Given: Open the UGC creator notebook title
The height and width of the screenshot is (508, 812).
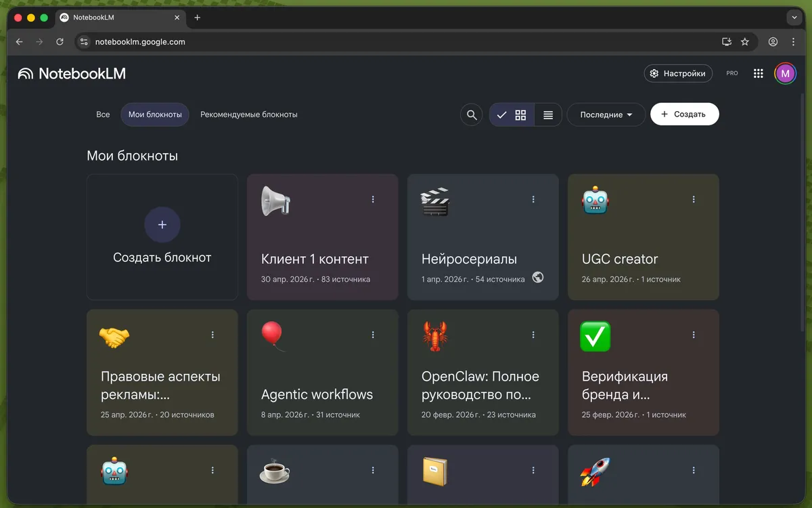Looking at the screenshot, I should (620, 259).
